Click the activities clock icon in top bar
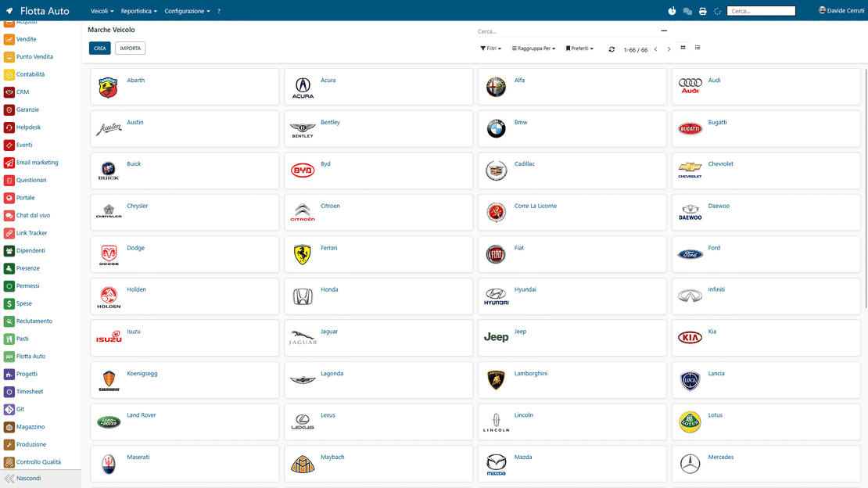868x488 pixels. pyautogui.click(x=672, y=11)
